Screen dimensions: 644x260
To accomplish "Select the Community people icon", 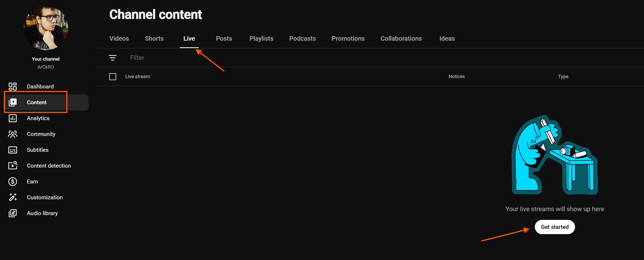I will point(13,134).
